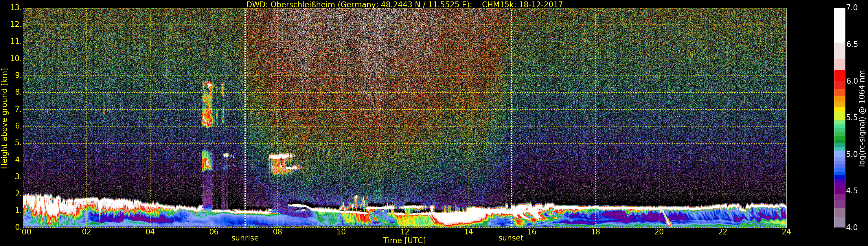Click the time tick label '12'

coord(405,232)
